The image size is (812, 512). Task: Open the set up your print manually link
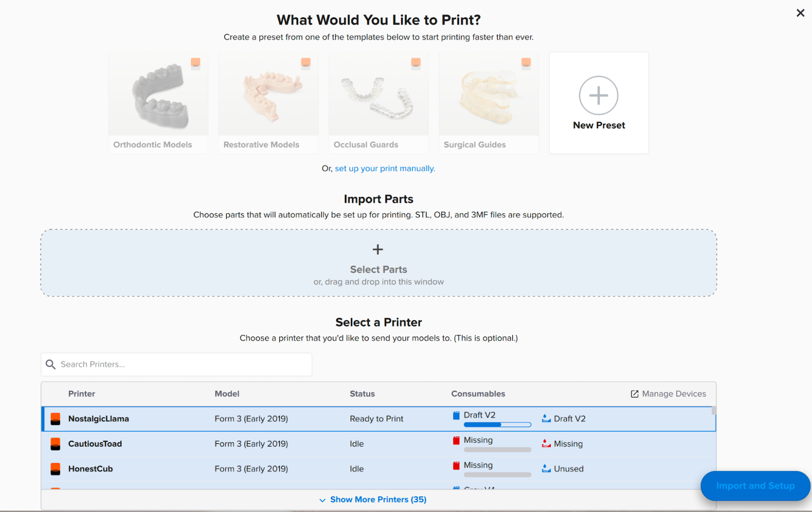click(385, 168)
